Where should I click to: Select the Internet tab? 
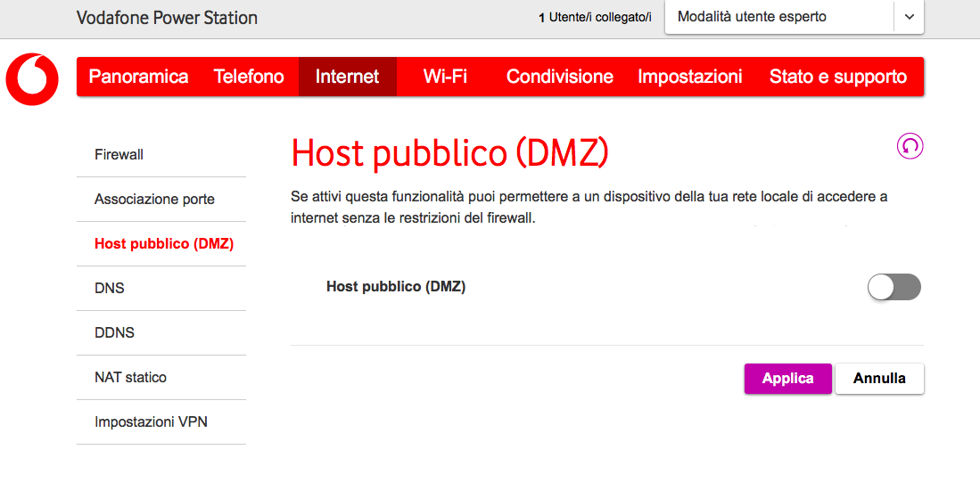[x=347, y=77]
